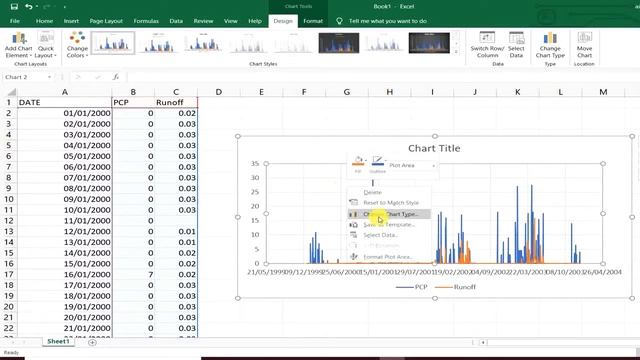Select column B header
Image resolution: width=640 pixels, height=360 pixels.
(x=133, y=92)
